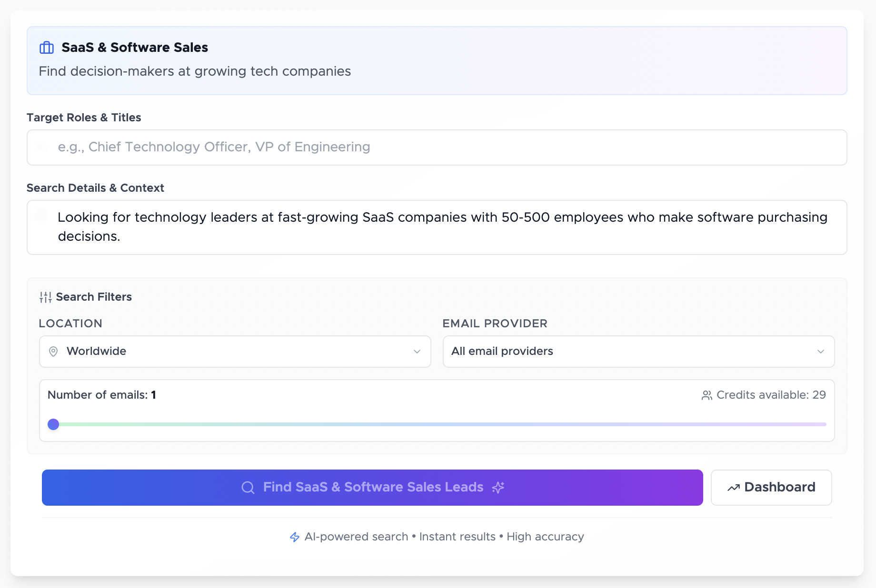The image size is (876, 588).
Task: Click the sliders icon next to Search Filters
Action: tap(46, 297)
